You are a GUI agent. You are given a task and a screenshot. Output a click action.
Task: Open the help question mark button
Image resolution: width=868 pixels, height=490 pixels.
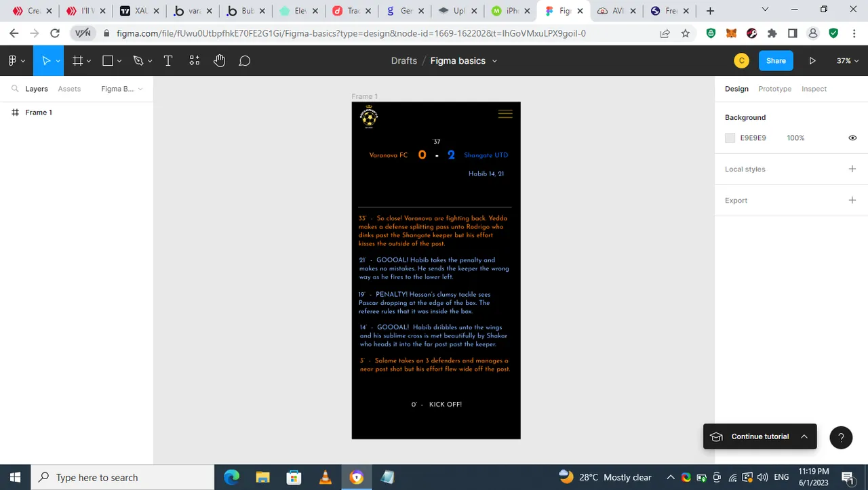tap(841, 437)
